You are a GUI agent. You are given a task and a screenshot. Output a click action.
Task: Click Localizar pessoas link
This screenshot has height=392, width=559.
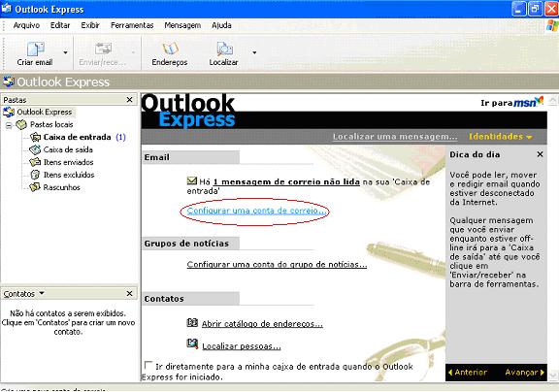coord(242,346)
